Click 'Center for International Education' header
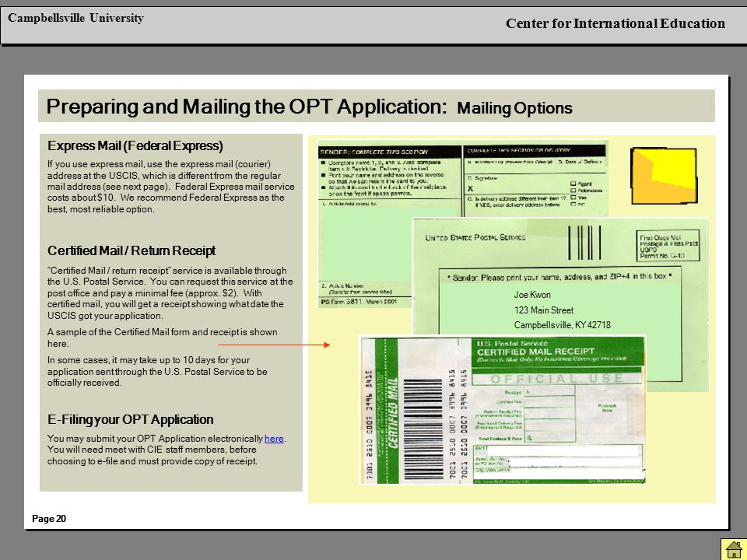 click(x=615, y=23)
